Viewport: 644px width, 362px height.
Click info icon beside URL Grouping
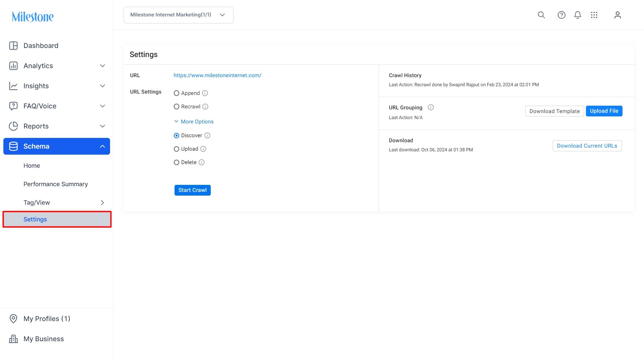tap(431, 107)
